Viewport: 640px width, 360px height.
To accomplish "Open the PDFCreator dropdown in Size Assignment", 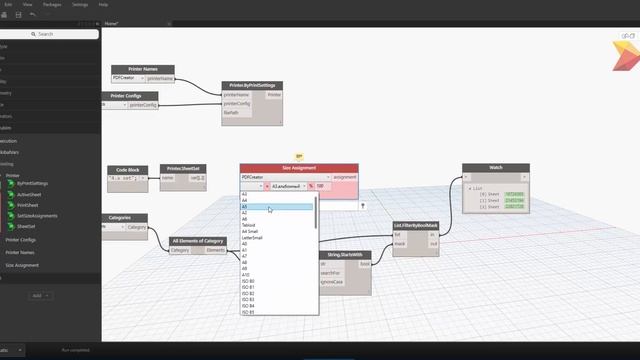I will tap(285, 177).
